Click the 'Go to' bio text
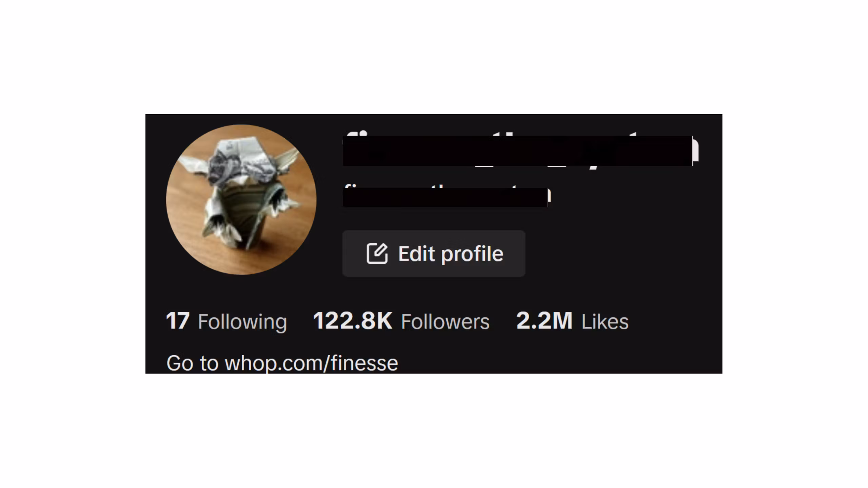 [x=192, y=364]
